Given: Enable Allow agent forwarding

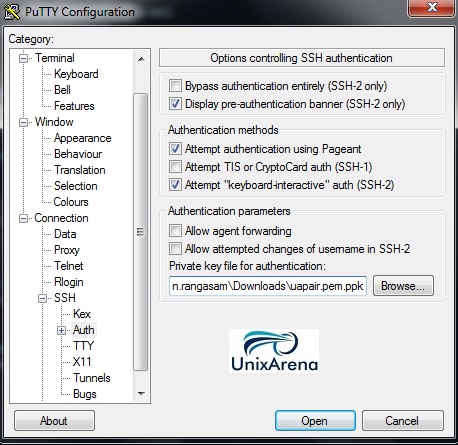Looking at the screenshot, I should tap(175, 231).
